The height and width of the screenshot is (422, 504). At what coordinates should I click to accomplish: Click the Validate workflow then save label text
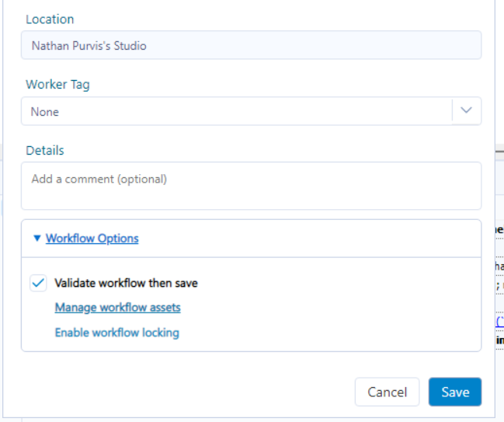pos(126,283)
